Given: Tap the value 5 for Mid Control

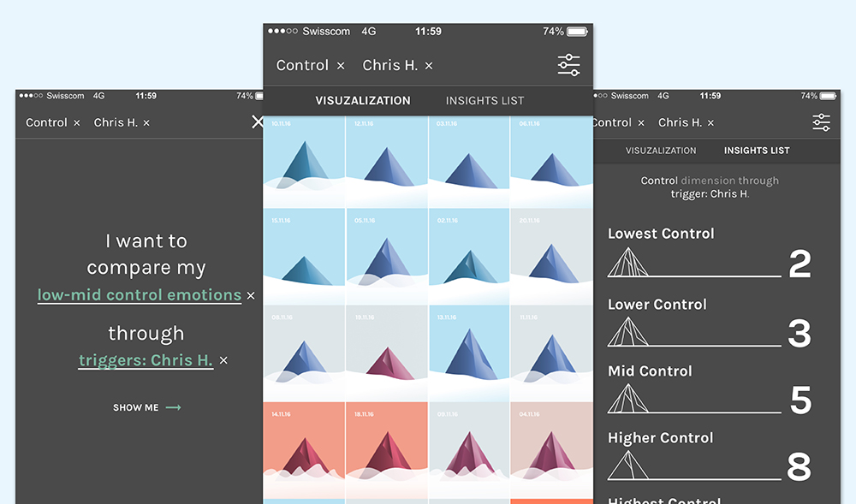Looking at the screenshot, I should tap(801, 400).
